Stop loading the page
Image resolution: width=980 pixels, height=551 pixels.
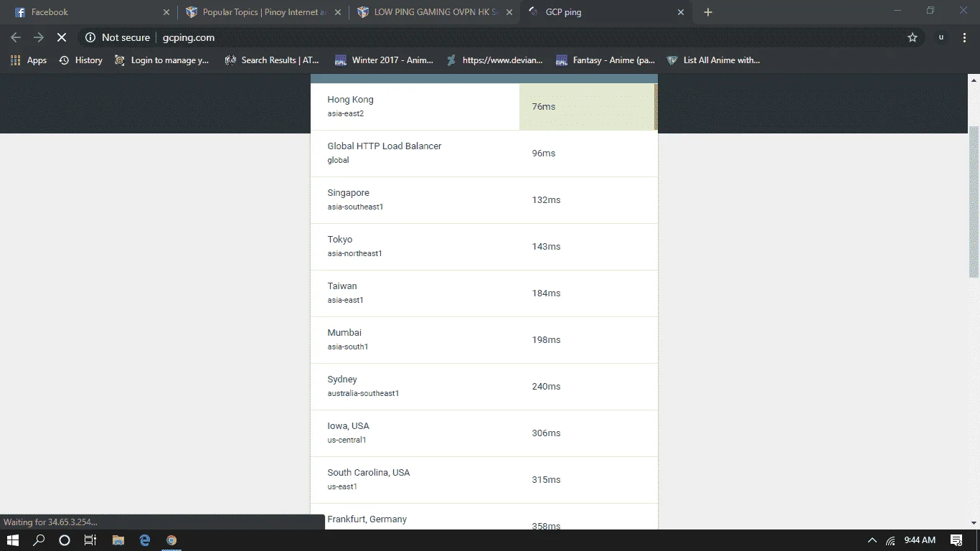pos(62,37)
